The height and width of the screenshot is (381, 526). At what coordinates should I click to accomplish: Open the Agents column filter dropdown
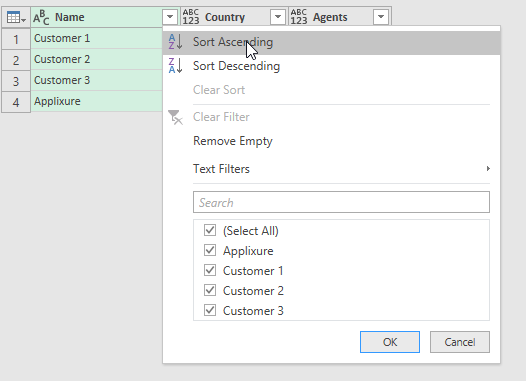coord(381,16)
